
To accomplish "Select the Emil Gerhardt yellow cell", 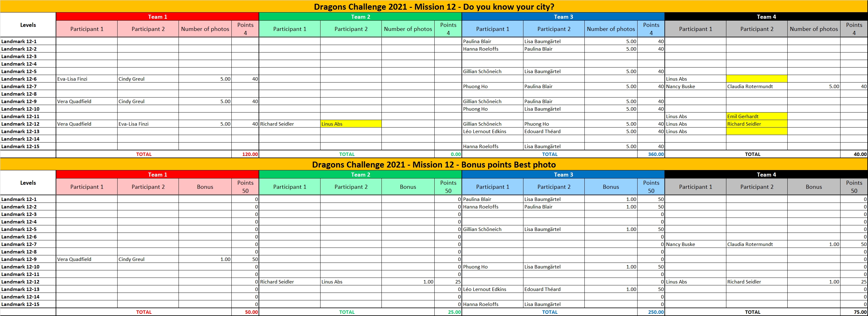I will 756,116.
